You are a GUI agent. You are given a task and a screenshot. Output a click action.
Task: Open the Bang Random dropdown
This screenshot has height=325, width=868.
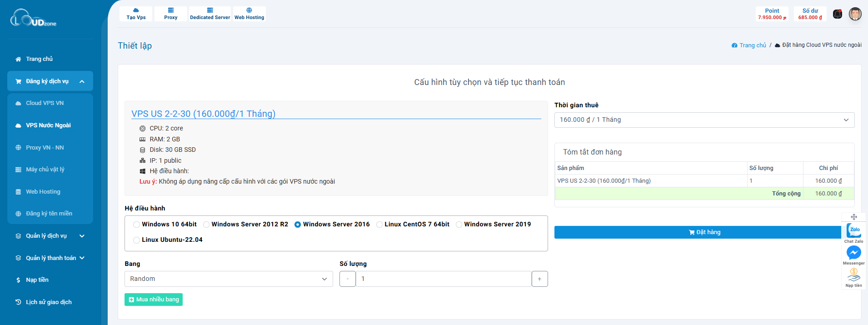coord(229,279)
